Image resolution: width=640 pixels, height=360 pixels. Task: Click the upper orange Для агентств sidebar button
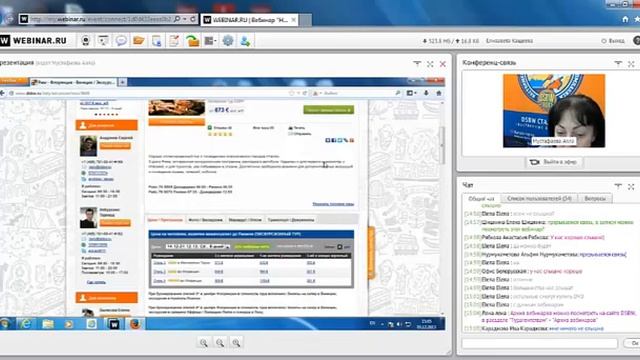[x=107, y=125]
